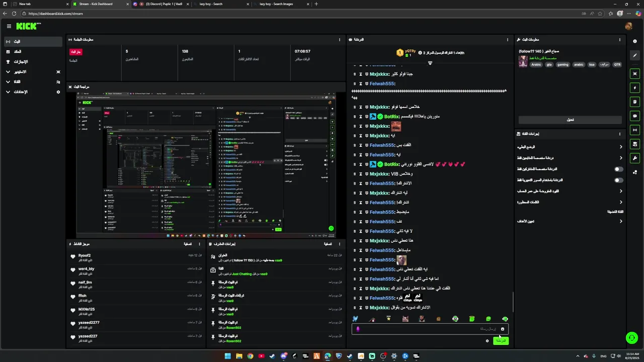Click the pencil edit icon in the right toolbar
This screenshot has height=362, width=644.
point(635,56)
